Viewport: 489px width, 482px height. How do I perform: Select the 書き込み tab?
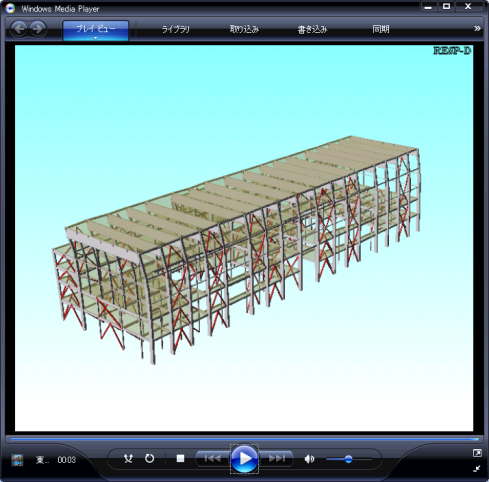312,29
